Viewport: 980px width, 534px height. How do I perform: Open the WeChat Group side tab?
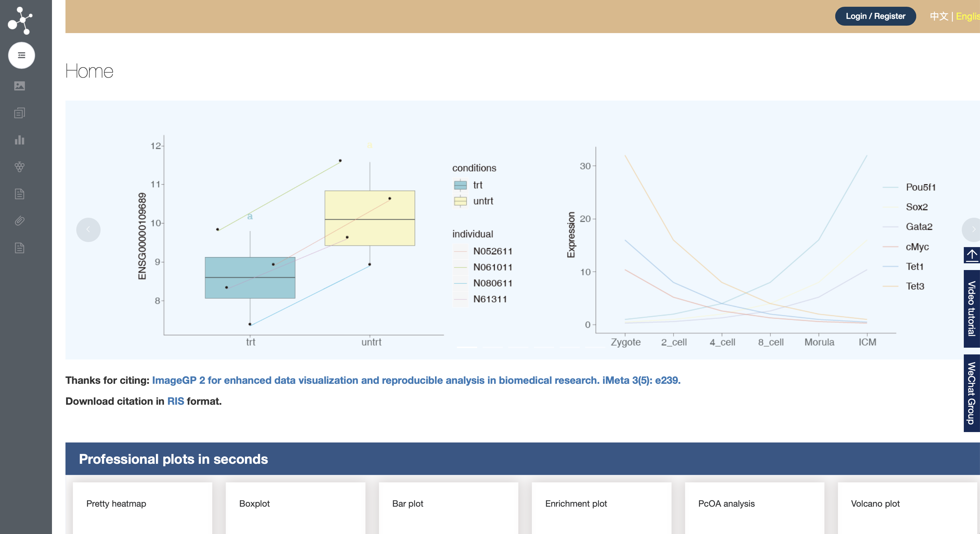[x=971, y=393]
